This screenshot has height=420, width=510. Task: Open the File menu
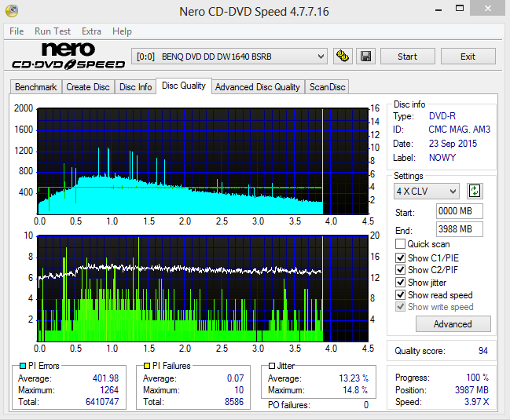tap(17, 31)
